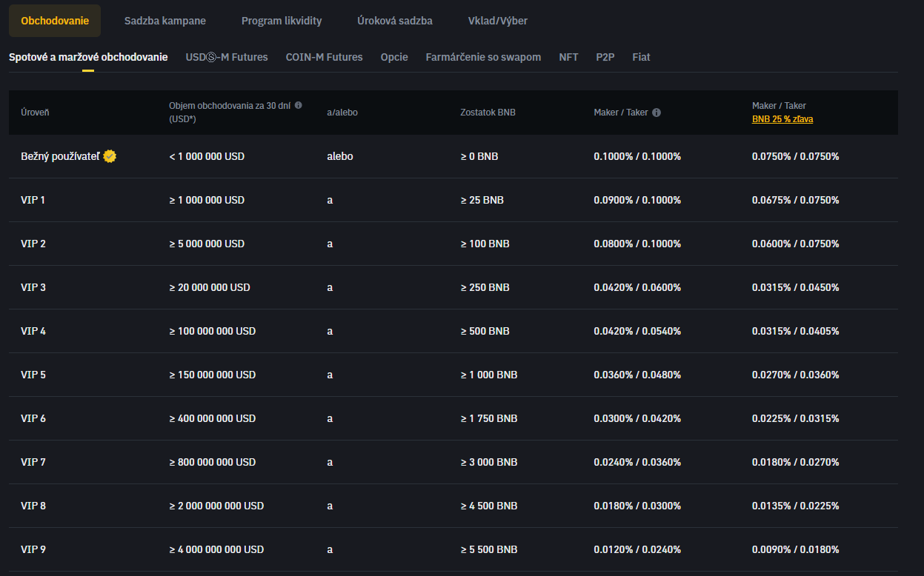Open the Fiat fees sub-tab
This screenshot has height=576, width=924.
(641, 57)
